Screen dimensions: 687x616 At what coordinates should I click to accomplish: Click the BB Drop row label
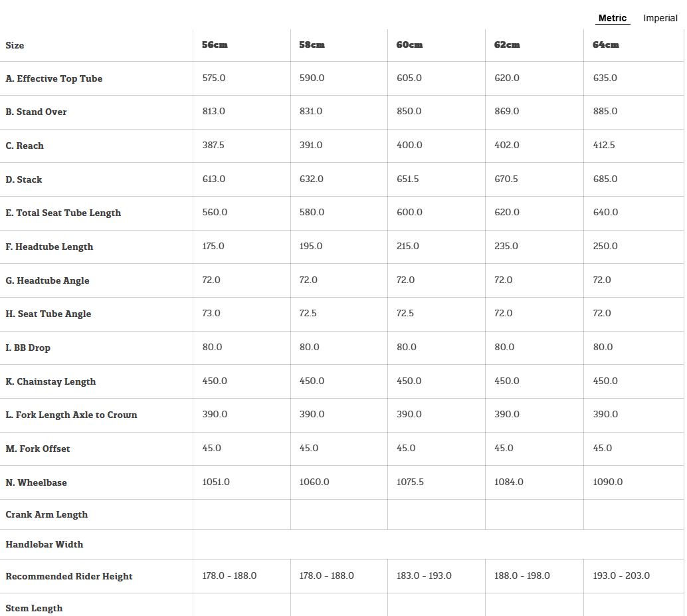click(x=28, y=348)
